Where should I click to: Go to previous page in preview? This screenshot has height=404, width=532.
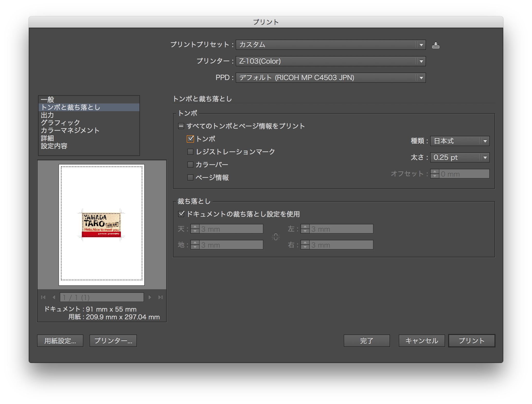coord(54,297)
